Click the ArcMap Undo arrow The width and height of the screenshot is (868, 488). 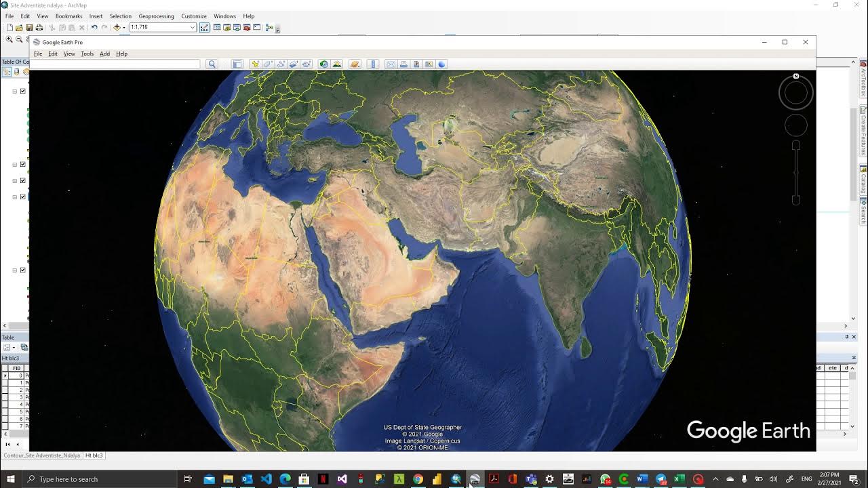click(x=94, y=28)
